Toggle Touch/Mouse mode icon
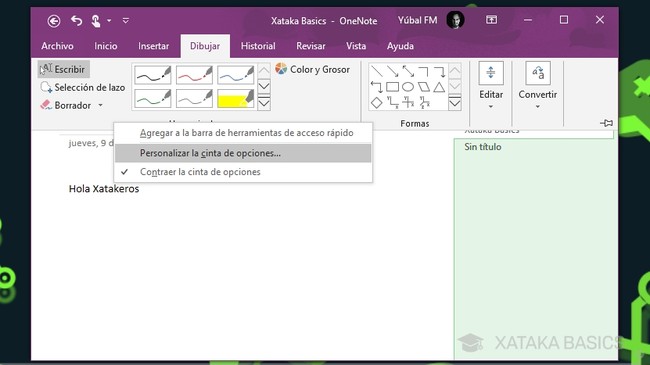 click(x=96, y=21)
